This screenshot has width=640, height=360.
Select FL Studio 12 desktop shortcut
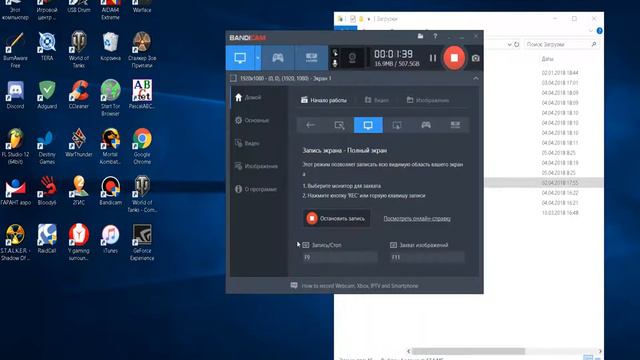point(16,147)
